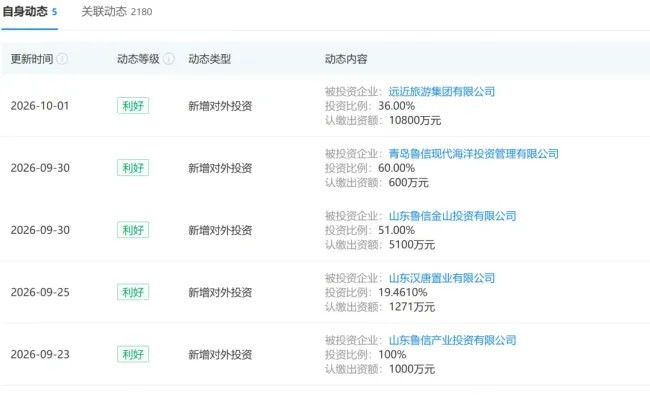This screenshot has width=650, height=395.
Task: Click 投资比例 label in 2026-09-25 row
Action: pos(348,292)
